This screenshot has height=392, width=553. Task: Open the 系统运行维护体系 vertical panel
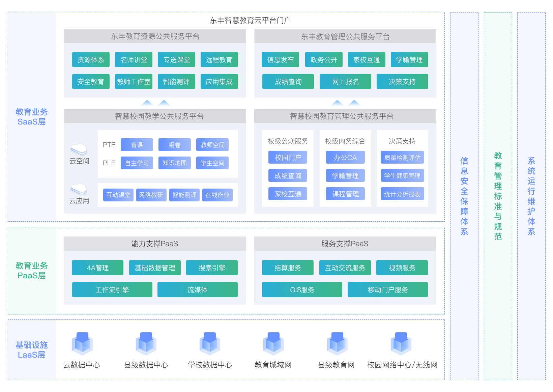point(531,196)
